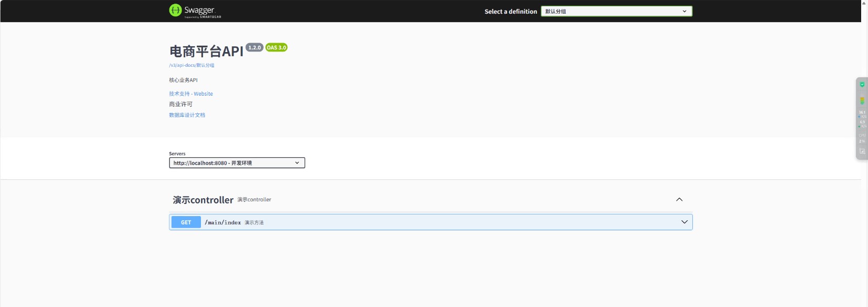Screen dimensions: 868x307
Task: Click the 1.2.0 version badge
Action: point(255,47)
